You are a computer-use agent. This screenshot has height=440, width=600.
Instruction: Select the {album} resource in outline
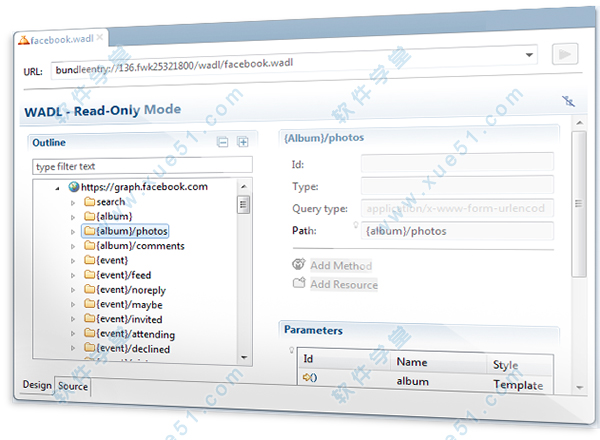[108, 216]
